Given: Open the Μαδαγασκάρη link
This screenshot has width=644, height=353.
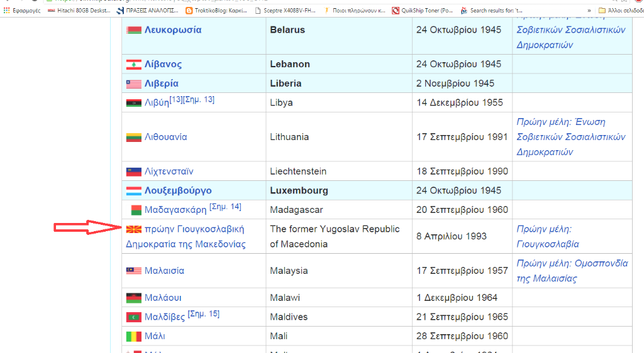Looking at the screenshot, I should [175, 210].
